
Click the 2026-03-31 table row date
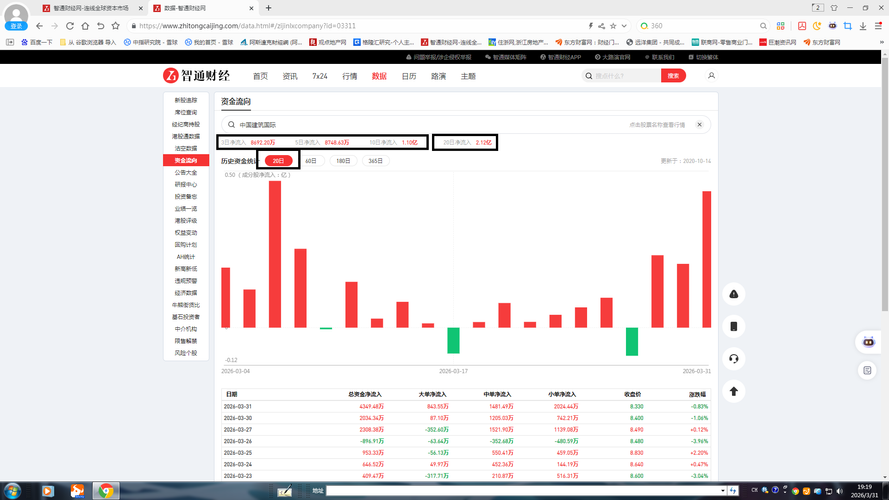238,406
